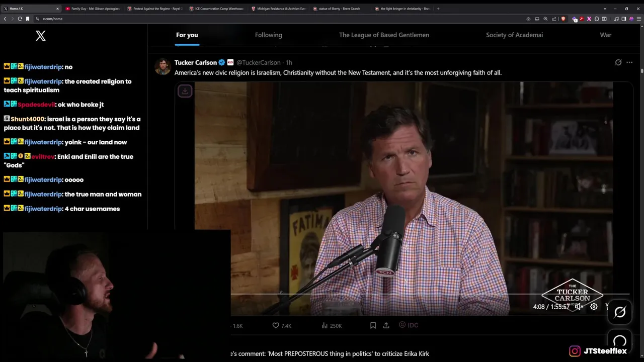Click the Shunt4000 chat username

point(28,119)
